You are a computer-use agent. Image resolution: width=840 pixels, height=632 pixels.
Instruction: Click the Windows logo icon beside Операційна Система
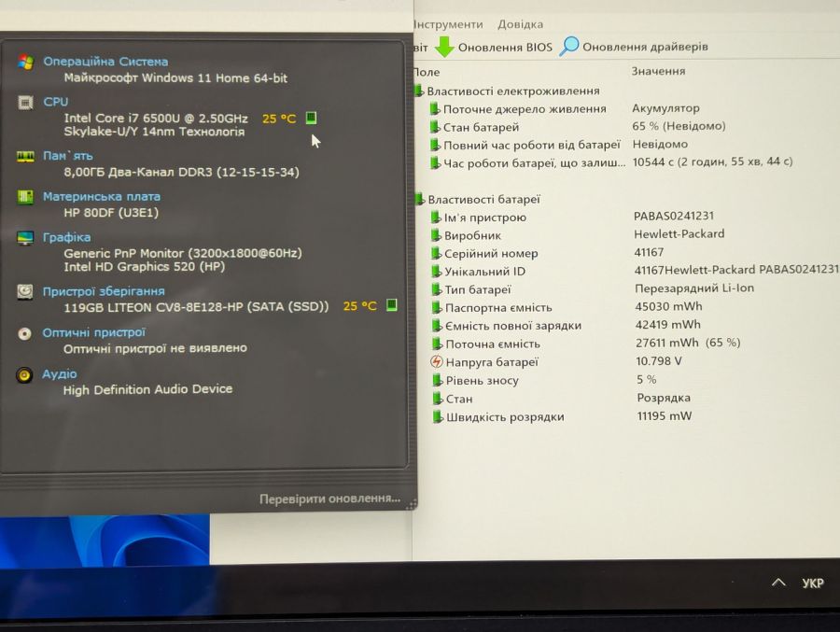click(25, 62)
